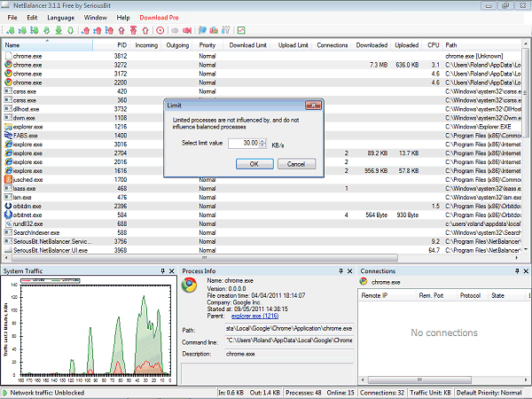The image size is (532, 399).
Task: Click the red circular reset icon in toolbar
Action: tap(160, 30)
